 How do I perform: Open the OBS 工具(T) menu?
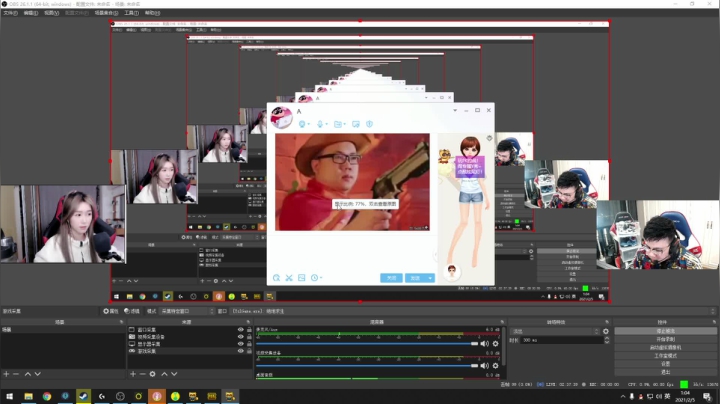point(131,13)
